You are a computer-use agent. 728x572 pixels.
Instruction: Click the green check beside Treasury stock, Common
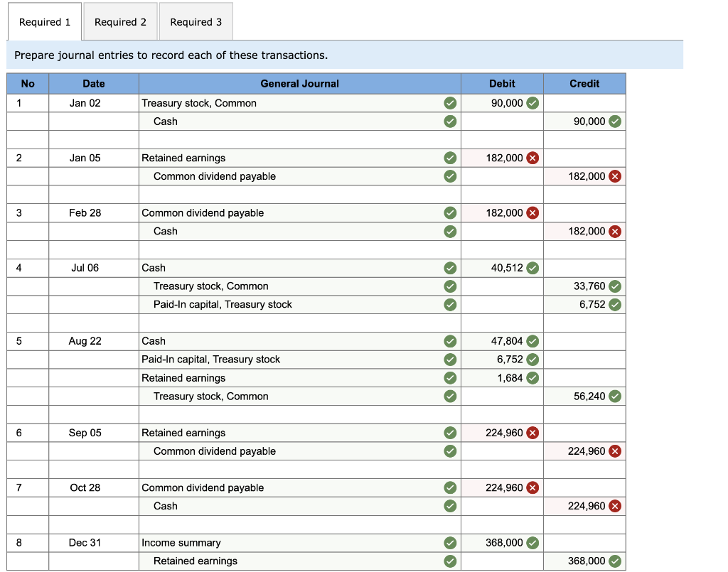coord(449,103)
